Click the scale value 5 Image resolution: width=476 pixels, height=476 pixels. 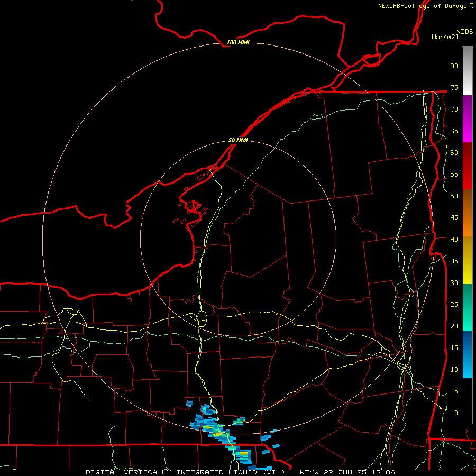point(456,391)
